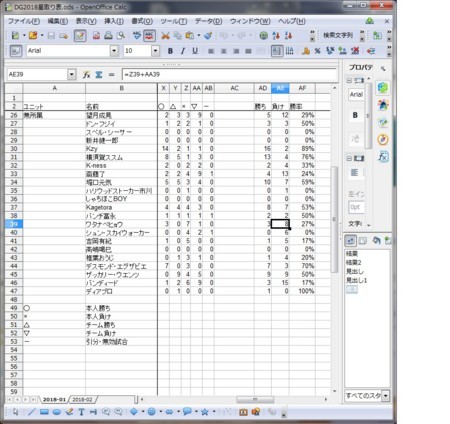This screenshot has height=424, width=450.
Task: Run the Spelling check icon
Action: (137, 35)
